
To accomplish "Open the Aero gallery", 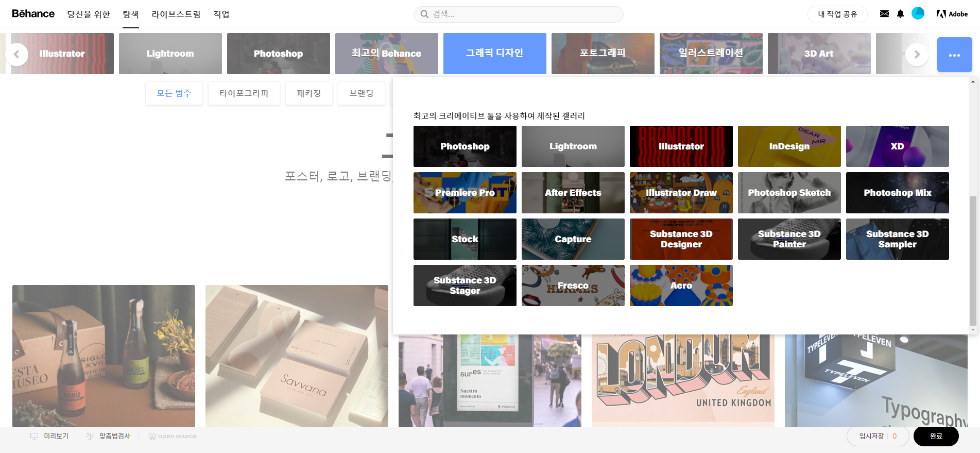I will click(681, 286).
